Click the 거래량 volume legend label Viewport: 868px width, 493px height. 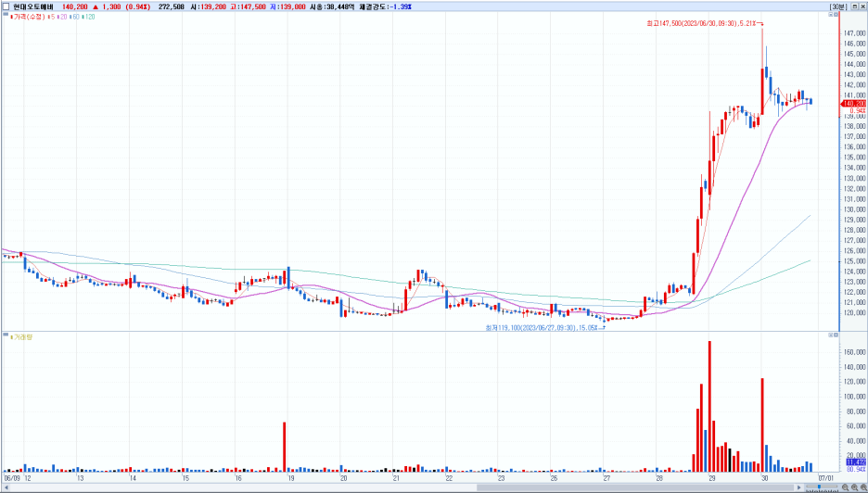(x=23, y=336)
